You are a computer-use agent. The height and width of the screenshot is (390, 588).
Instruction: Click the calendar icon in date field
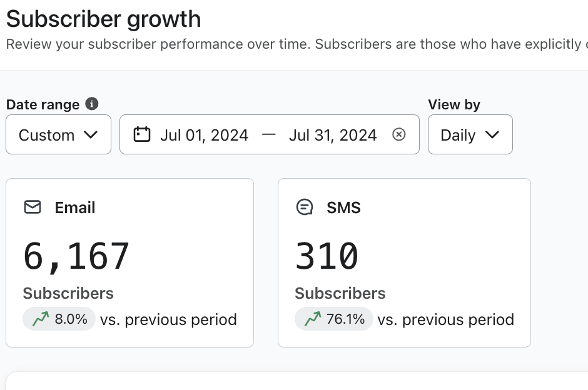[142, 134]
